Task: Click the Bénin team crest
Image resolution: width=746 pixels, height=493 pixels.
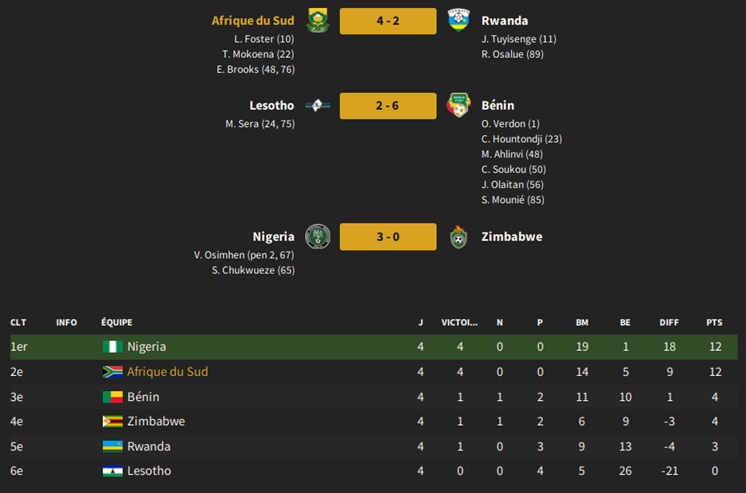Action: pyautogui.click(x=459, y=105)
